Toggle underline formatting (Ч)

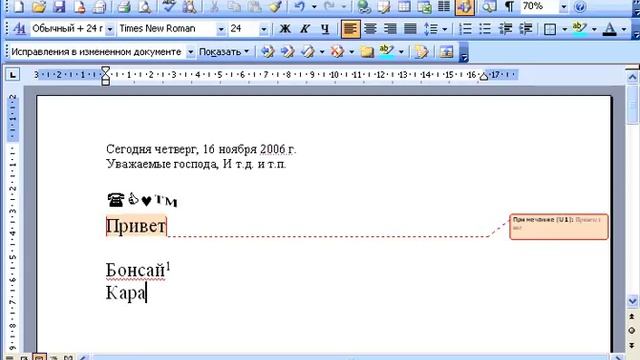325,29
